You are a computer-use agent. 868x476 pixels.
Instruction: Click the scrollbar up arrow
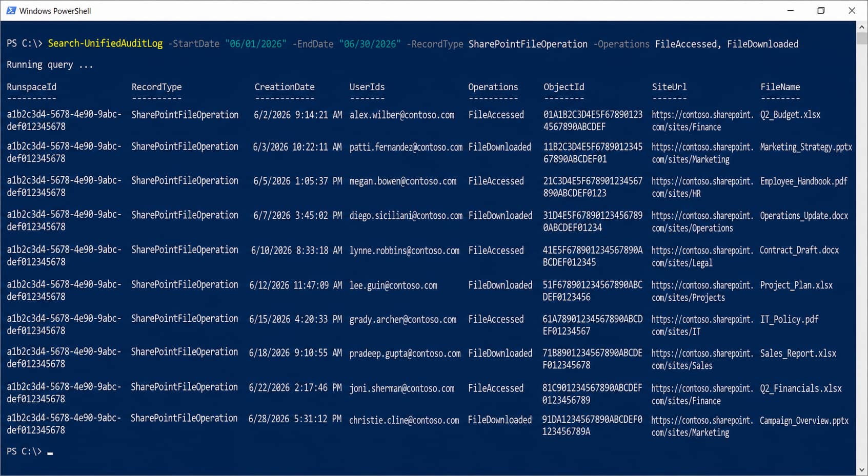(861, 27)
